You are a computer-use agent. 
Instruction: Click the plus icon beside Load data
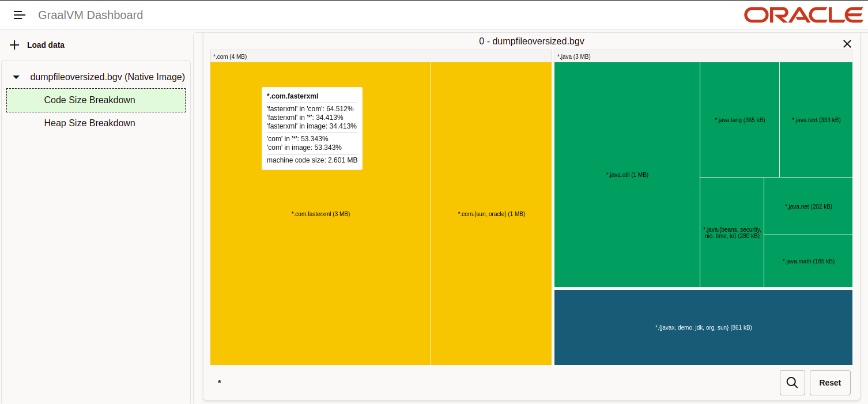coord(15,45)
